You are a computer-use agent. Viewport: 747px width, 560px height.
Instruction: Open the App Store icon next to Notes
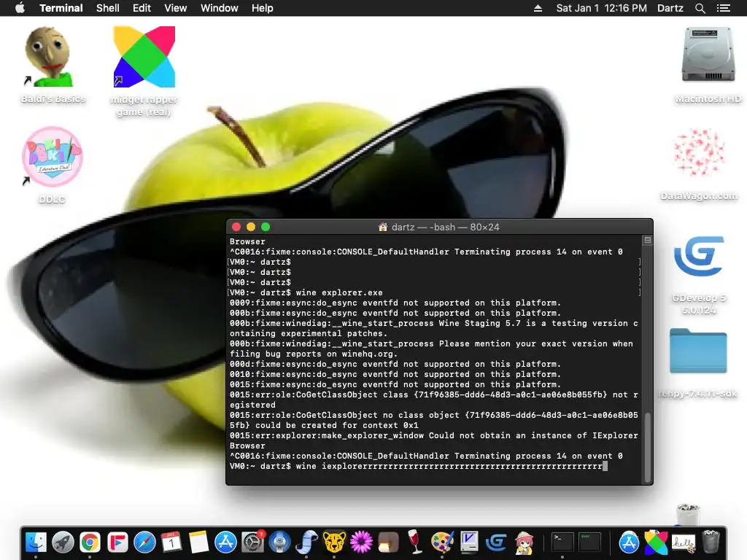click(x=226, y=542)
